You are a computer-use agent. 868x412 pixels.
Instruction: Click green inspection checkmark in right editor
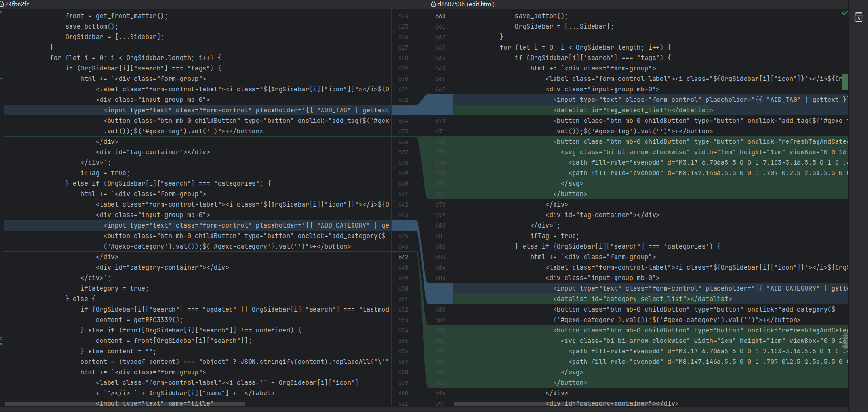tap(844, 13)
